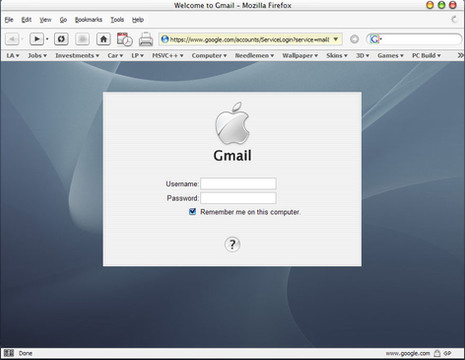
Task: Focus the Username input field
Action: 238,184
